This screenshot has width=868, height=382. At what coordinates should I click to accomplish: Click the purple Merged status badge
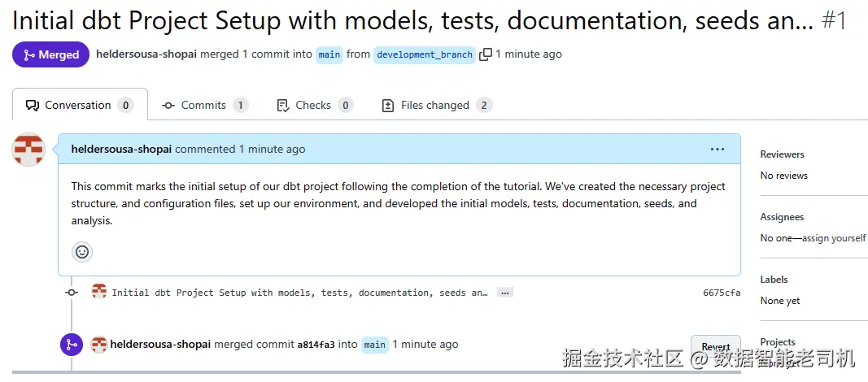[51, 54]
